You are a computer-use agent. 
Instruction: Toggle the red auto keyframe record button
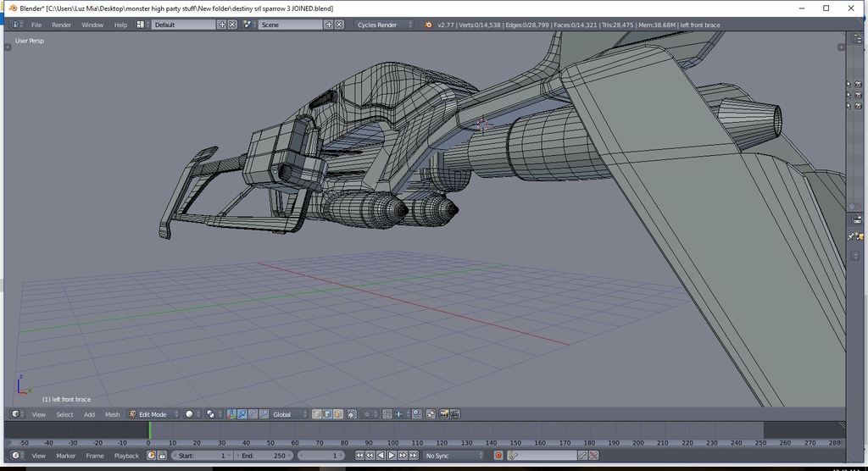pyautogui.click(x=498, y=456)
